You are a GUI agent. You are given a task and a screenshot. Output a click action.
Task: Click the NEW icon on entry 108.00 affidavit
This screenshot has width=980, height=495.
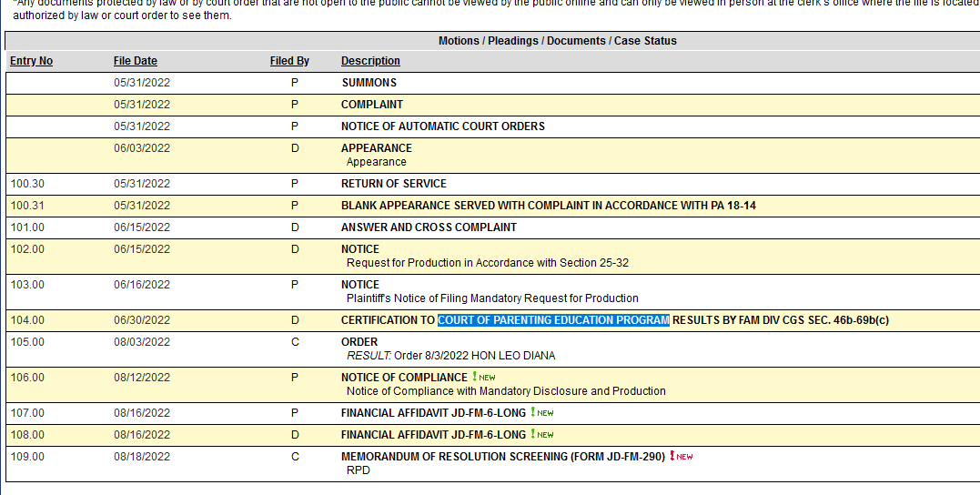pos(542,434)
